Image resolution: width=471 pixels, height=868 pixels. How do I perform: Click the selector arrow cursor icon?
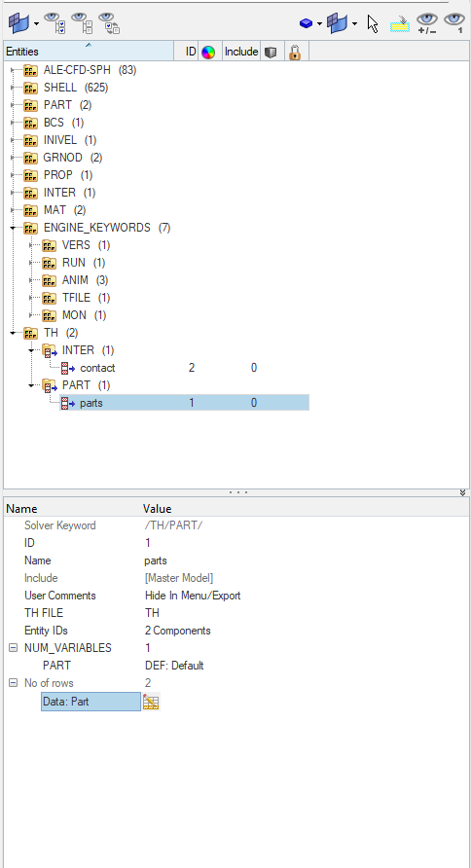pos(373,23)
